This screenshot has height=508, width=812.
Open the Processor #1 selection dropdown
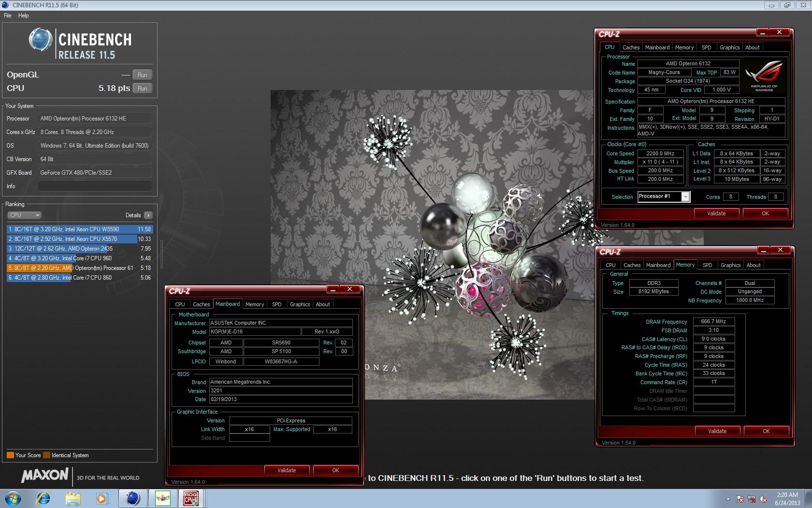point(664,196)
